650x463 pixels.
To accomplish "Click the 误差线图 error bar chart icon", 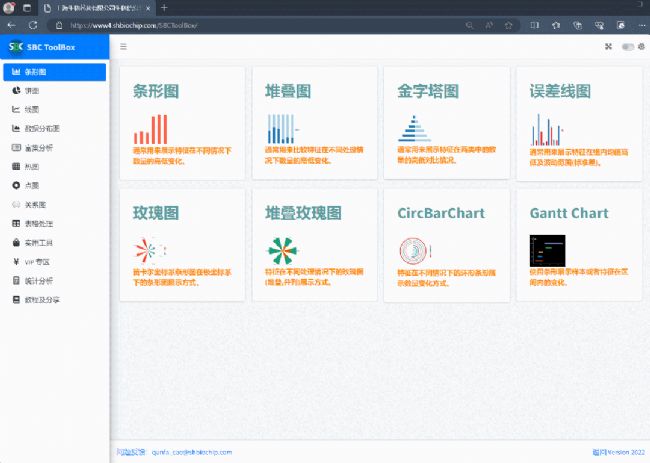I will pos(546,129).
